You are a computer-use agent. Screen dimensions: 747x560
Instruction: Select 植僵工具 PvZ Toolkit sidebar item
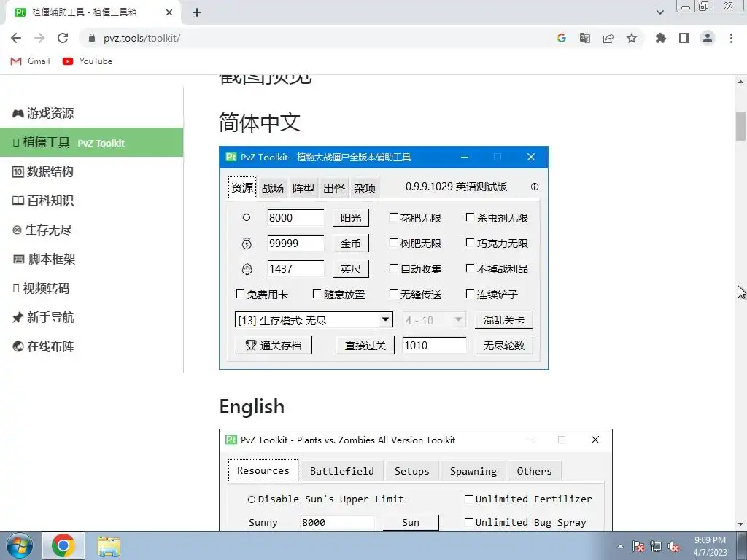pyautogui.click(x=91, y=142)
